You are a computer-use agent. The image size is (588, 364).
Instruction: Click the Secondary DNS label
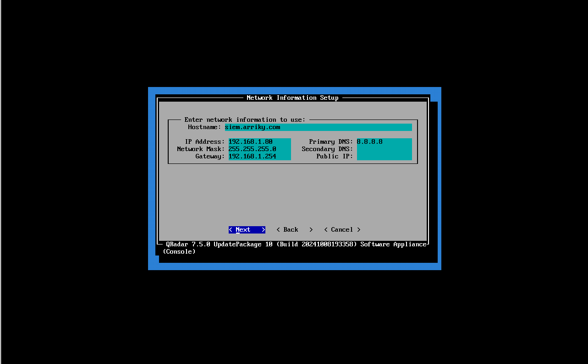pos(328,149)
